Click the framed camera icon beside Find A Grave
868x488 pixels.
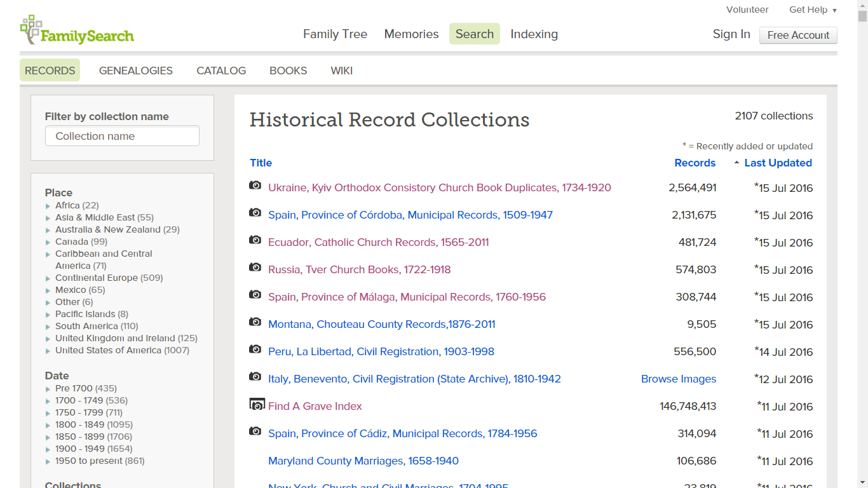[x=257, y=405]
